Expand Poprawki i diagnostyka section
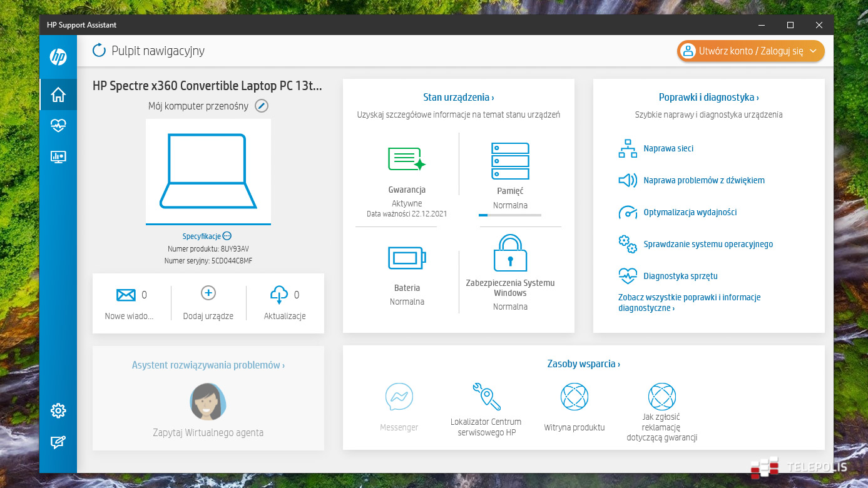Viewport: 868px width, 488px height. (708, 97)
